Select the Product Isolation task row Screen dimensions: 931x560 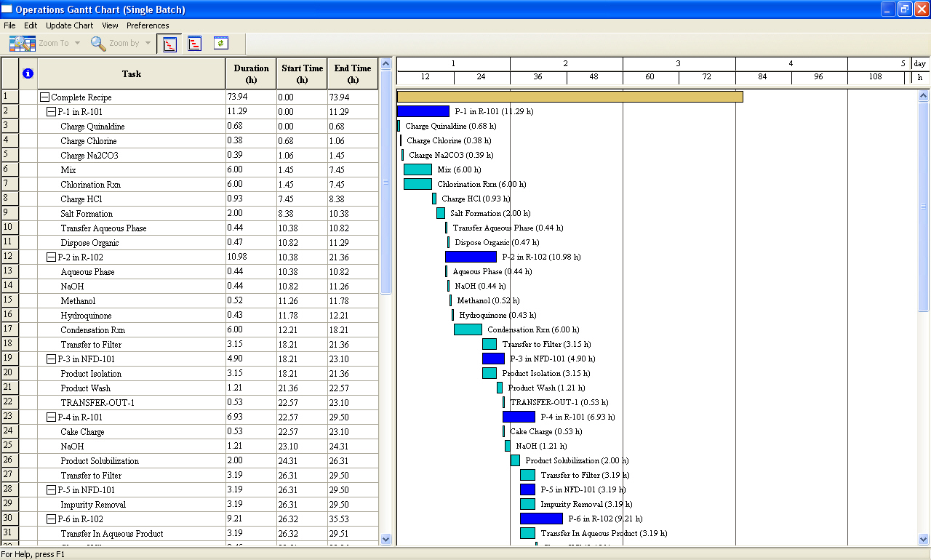tap(190, 374)
